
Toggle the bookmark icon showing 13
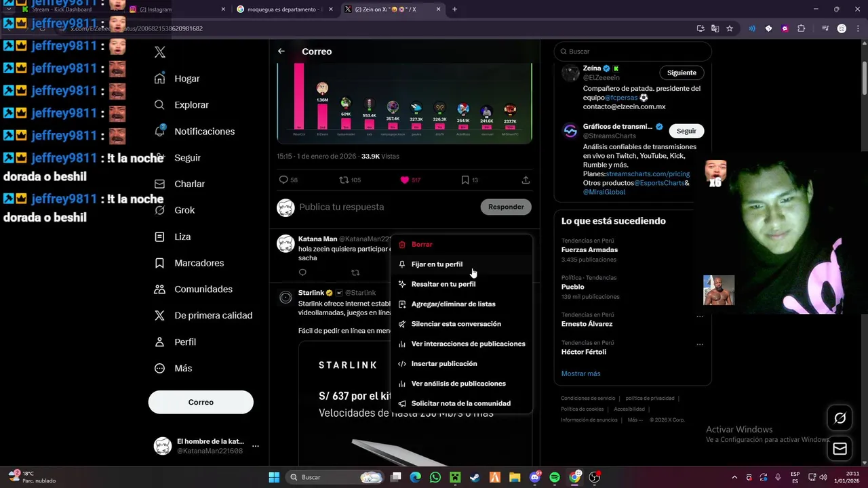pos(465,180)
